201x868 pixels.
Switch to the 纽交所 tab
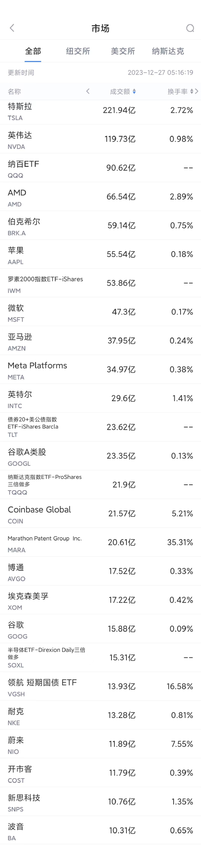click(x=78, y=51)
